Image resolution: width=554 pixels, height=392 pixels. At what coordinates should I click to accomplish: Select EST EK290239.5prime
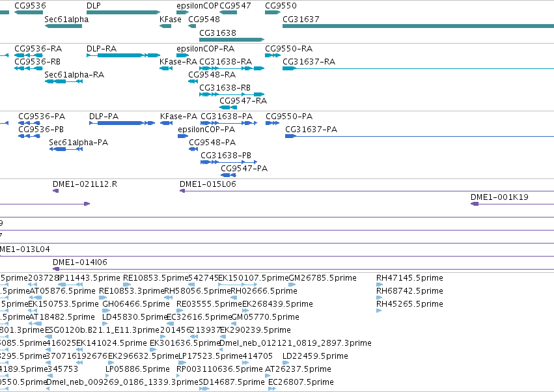[x=255, y=330]
